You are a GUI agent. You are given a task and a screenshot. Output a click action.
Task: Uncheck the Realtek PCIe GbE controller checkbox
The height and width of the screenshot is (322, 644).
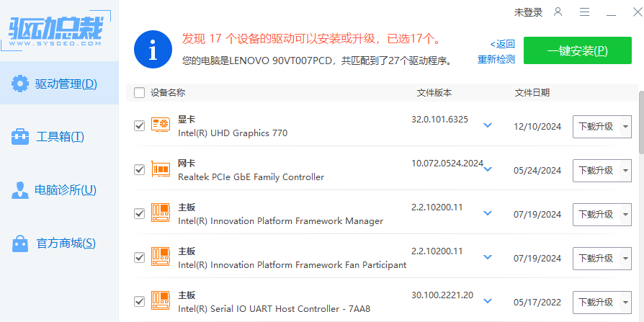140,170
